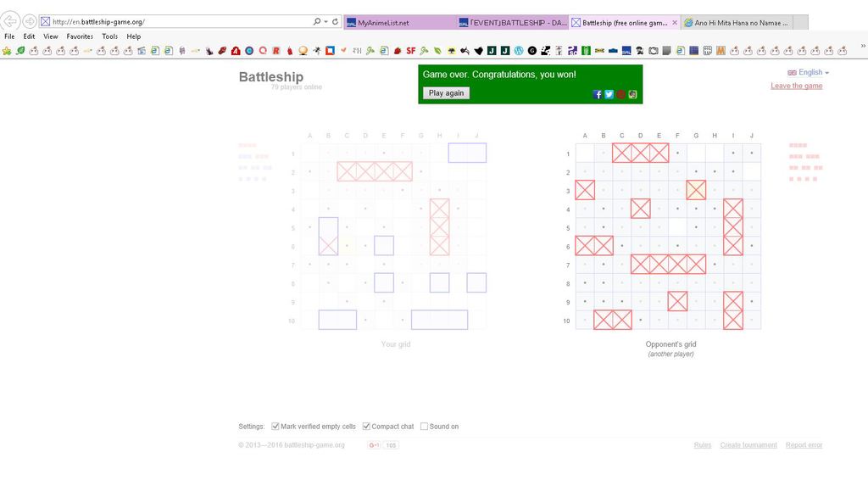
Task: Open the orange M bookmark
Action: click(x=721, y=51)
